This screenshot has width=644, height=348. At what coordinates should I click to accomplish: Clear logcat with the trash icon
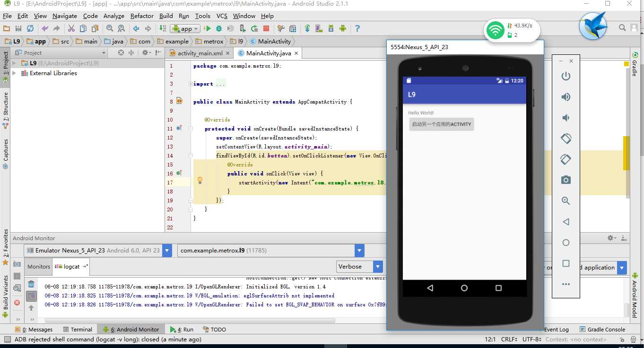pyautogui.click(x=31, y=284)
